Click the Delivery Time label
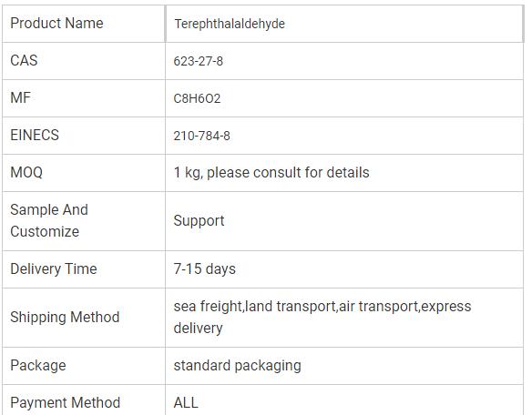This screenshot has width=532, height=415. [54, 268]
